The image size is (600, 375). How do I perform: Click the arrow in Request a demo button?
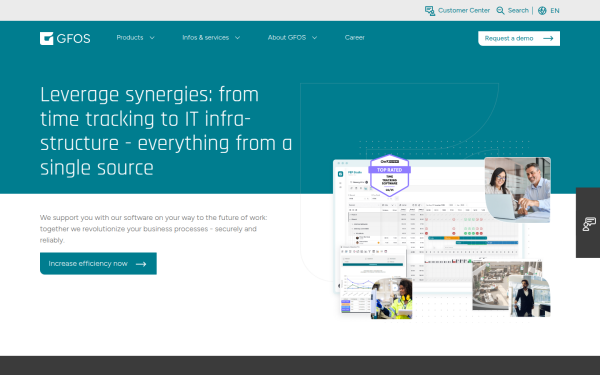click(x=548, y=38)
